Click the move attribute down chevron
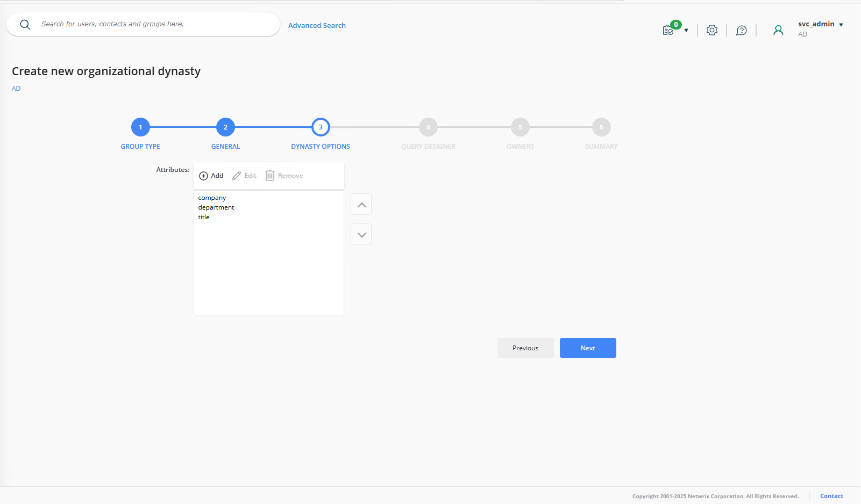 point(361,234)
